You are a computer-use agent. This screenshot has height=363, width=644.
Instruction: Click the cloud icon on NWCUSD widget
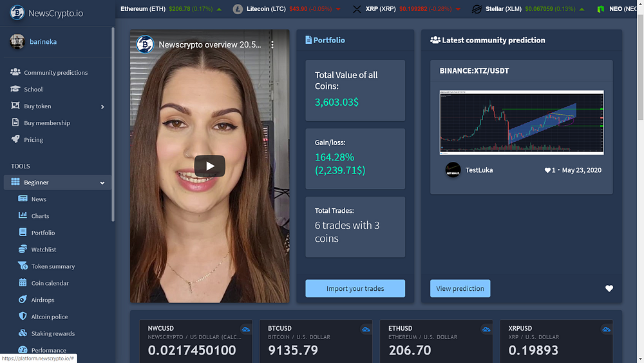click(245, 329)
